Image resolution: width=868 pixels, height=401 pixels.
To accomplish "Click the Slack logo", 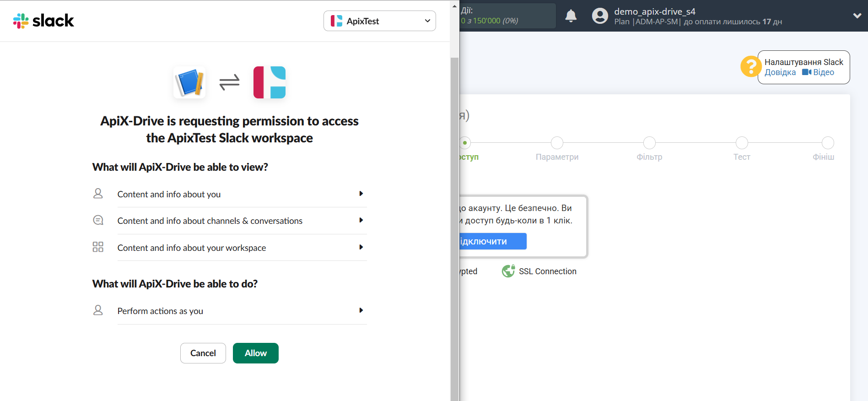I will pyautogui.click(x=43, y=21).
